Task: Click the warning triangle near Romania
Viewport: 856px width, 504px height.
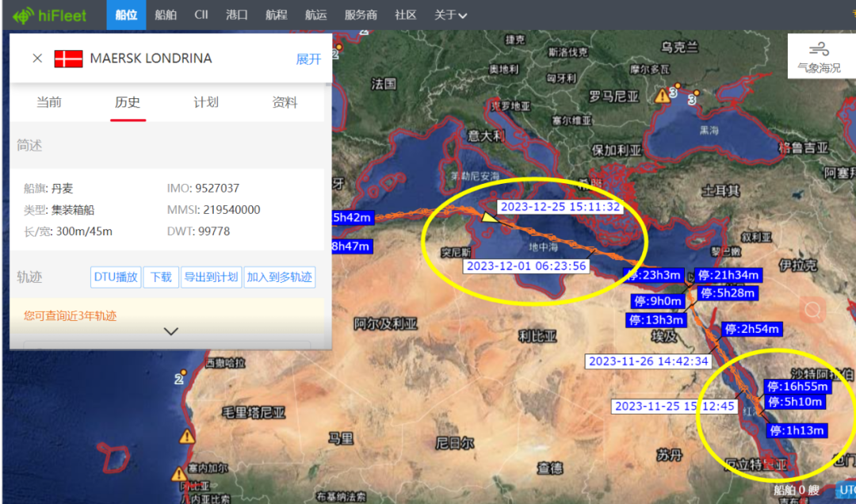Action: [662, 96]
